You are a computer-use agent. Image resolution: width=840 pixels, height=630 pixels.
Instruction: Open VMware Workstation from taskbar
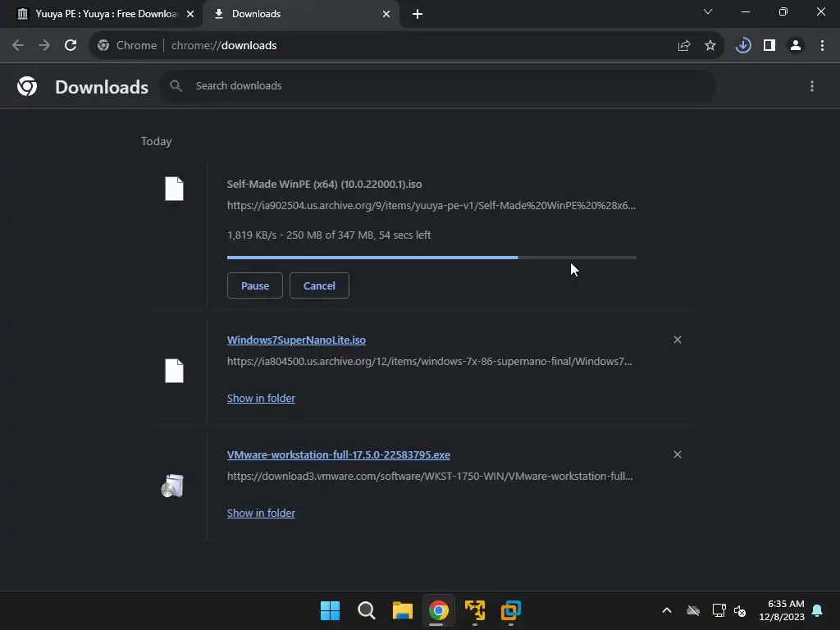tap(510, 610)
